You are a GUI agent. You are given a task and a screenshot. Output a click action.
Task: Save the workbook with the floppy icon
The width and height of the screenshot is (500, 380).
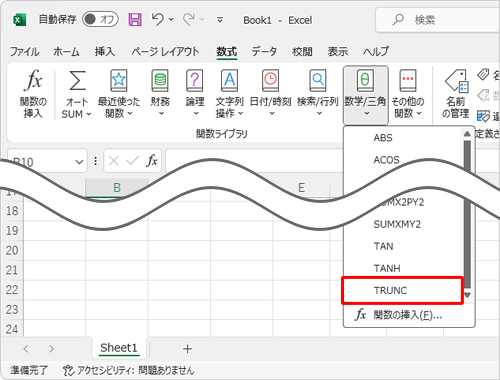(135, 20)
